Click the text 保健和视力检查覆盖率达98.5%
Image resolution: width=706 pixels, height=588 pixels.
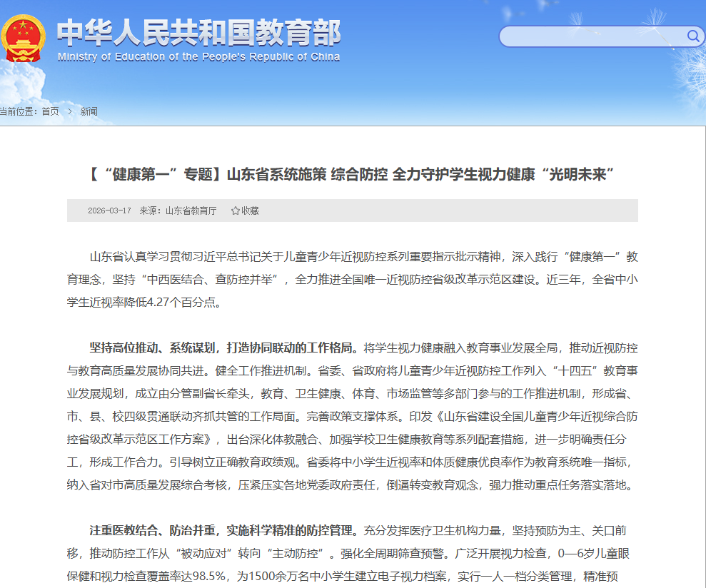(146, 577)
